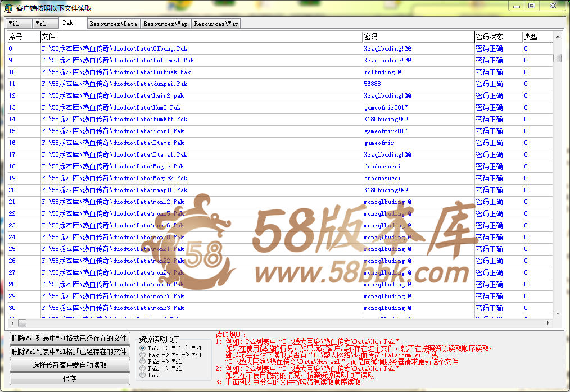Click the 类型 column header
This screenshot has height=392, width=570.
click(x=537, y=37)
